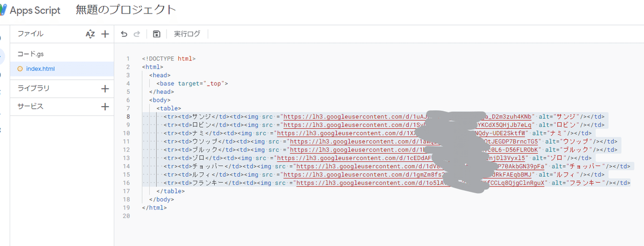
Task: Redo the last undone edit
Action: [137, 34]
